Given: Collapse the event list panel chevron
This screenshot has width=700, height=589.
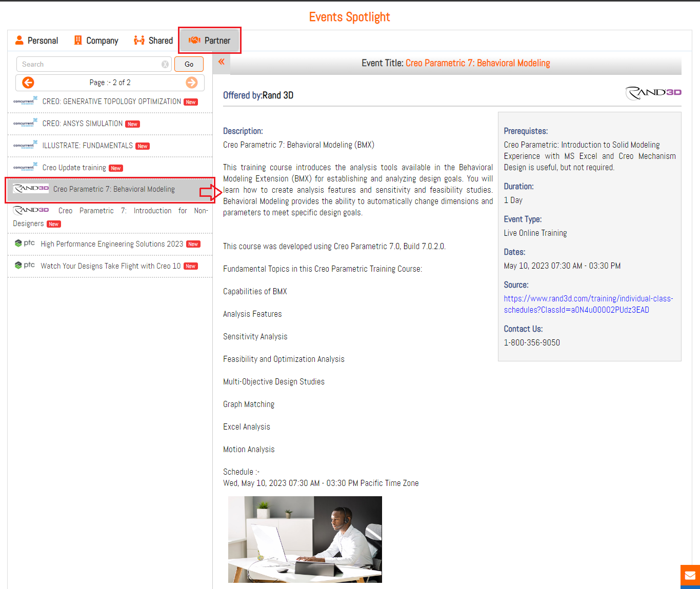Looking at the screenshot, I should click(222, 62).
